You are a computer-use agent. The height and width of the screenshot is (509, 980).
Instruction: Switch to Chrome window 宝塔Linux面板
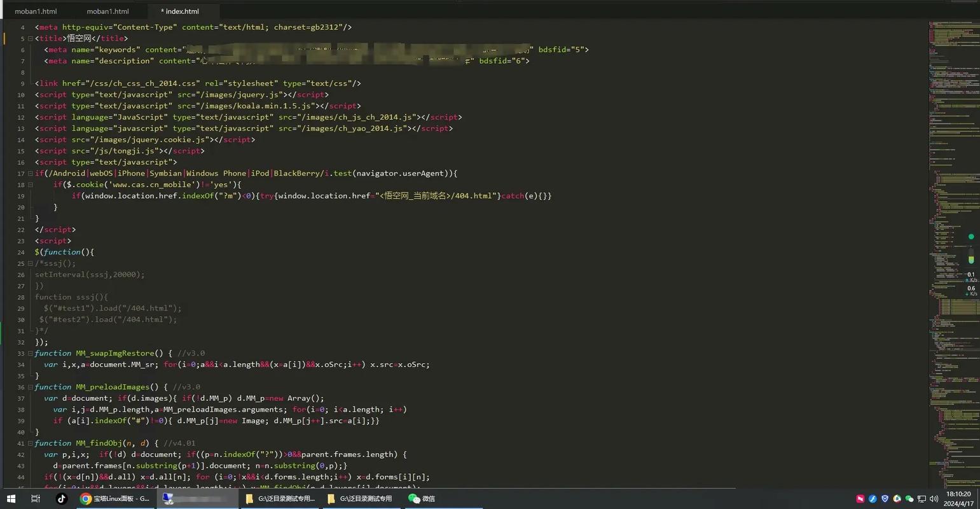[x=115, y=499]
